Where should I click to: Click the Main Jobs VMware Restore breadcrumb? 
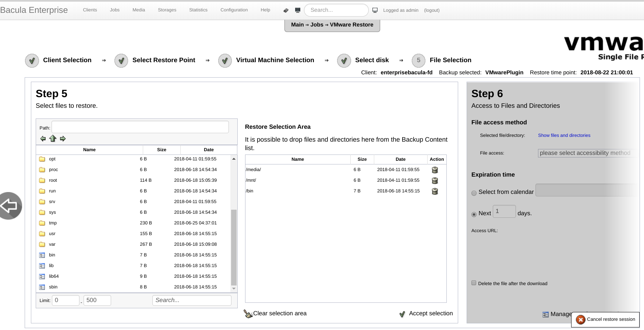[332, 25]
